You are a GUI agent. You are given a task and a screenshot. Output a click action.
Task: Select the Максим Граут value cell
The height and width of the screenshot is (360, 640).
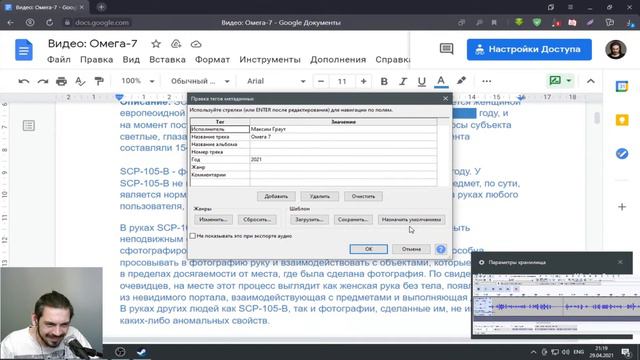click(343, 129)
